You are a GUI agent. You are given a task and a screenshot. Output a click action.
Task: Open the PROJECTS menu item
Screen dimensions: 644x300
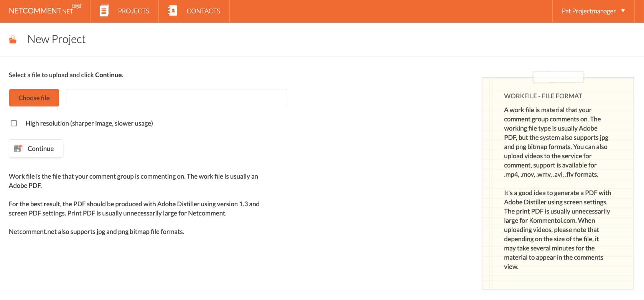click(133, 11)
